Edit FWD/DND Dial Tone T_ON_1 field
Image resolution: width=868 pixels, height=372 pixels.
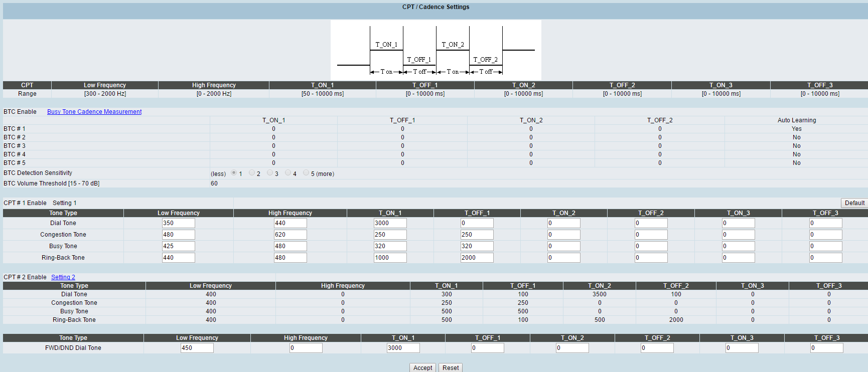[403, 348]
